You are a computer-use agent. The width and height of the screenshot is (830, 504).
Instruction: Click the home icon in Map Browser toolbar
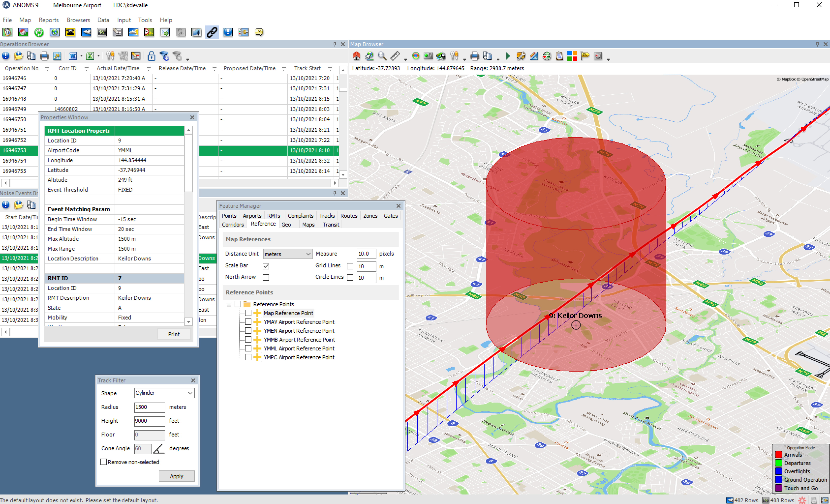356,56
